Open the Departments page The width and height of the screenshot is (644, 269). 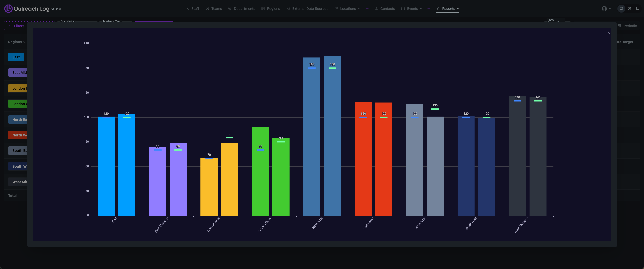pos(242,9)
